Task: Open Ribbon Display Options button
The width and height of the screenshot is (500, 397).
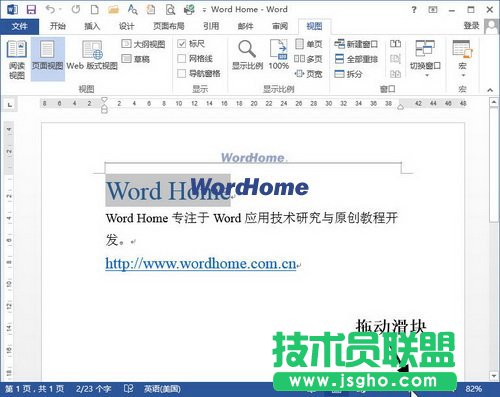Action: pos(433,10)
